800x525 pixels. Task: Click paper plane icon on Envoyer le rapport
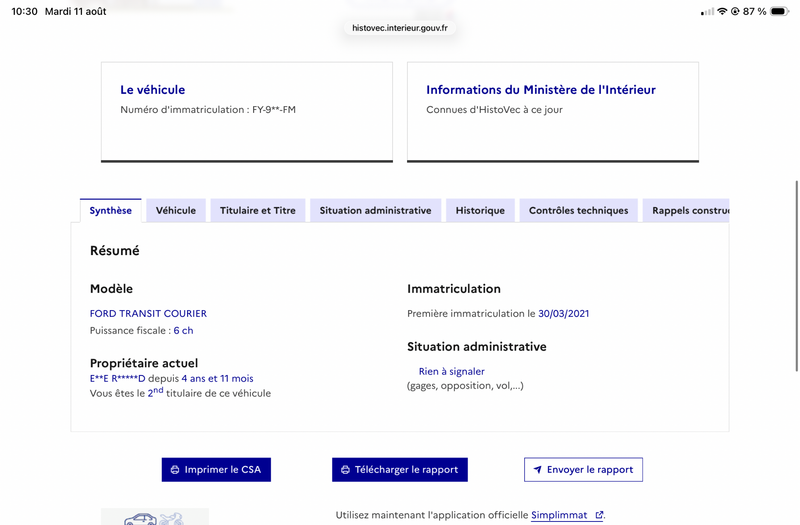[x=537, y=470]
